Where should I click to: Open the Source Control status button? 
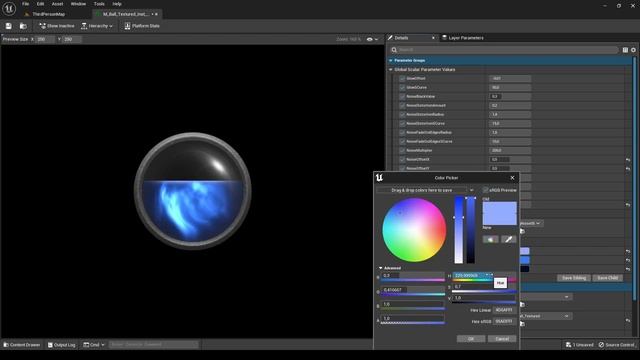click(616, 345)
